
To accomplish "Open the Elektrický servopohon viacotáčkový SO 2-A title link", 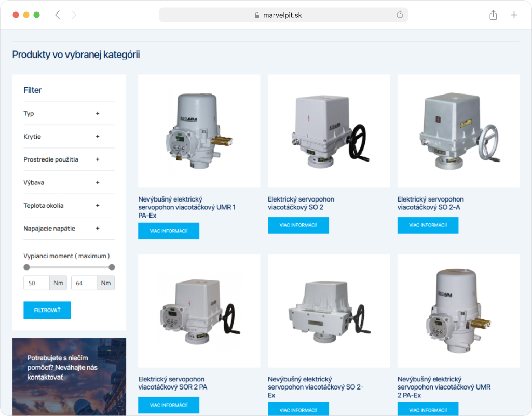I will click(x=430, y=203).
